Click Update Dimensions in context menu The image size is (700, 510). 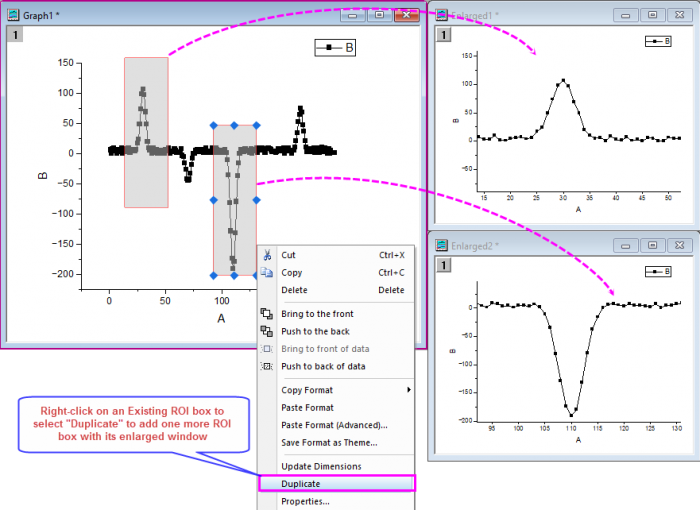[321, 466]
